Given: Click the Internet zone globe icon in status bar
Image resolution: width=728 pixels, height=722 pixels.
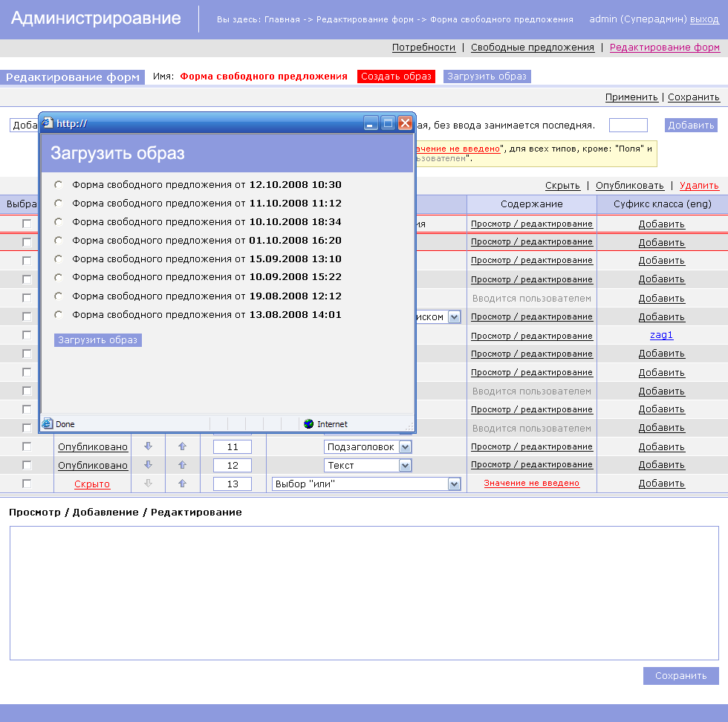Looking at the screenshot, I should 308,424.
